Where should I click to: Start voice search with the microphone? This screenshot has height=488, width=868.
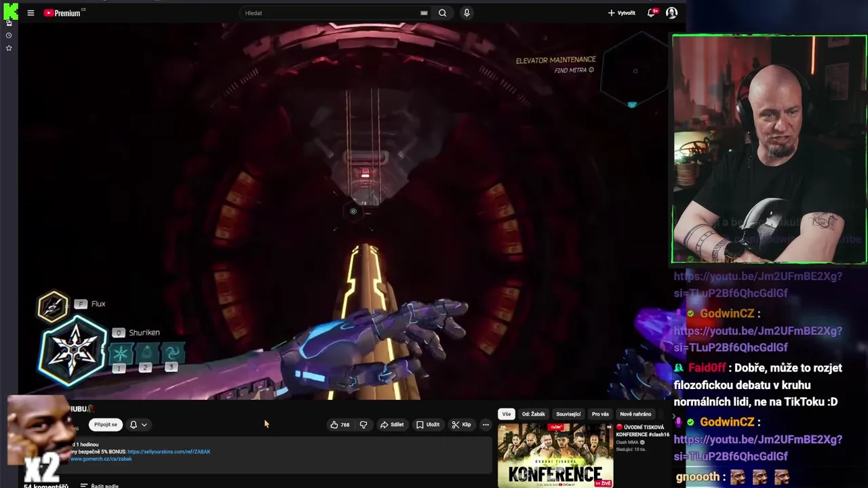click(x=467, y=13)
